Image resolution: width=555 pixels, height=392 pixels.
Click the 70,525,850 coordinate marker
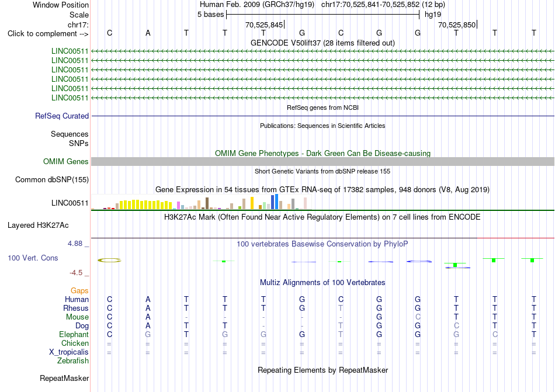457,25
